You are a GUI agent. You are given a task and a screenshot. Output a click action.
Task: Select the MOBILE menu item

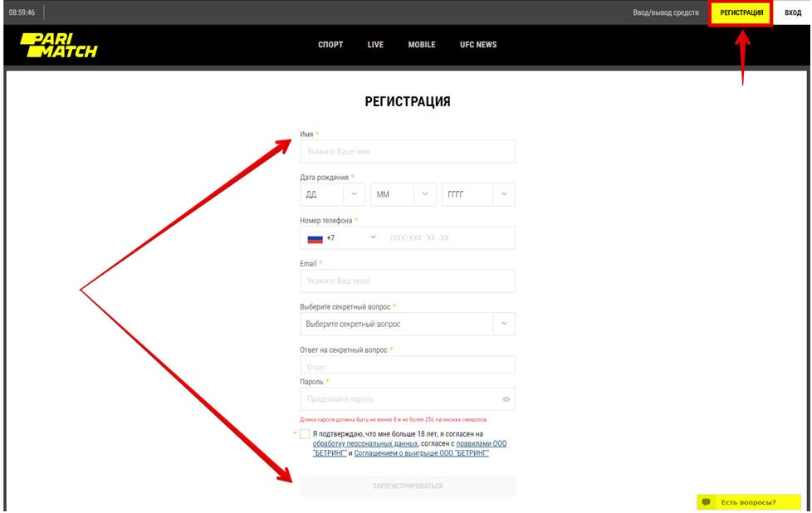click(422, 45)
